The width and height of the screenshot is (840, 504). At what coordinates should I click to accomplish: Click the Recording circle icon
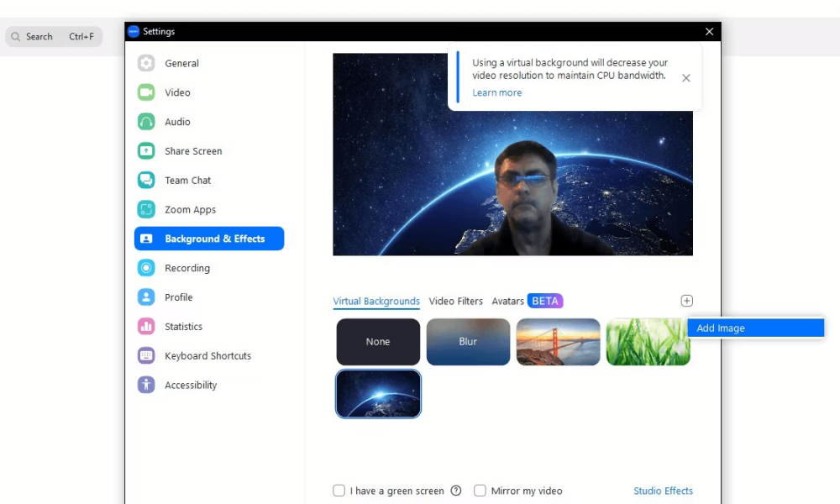(x=145, y=268)
